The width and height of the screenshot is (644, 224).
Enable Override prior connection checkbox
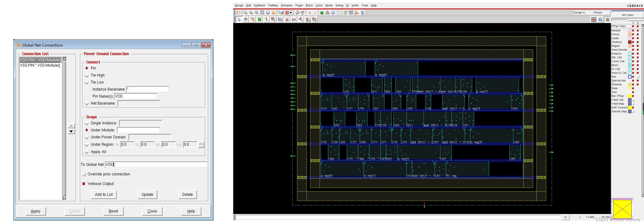click(x=84, y=174)
